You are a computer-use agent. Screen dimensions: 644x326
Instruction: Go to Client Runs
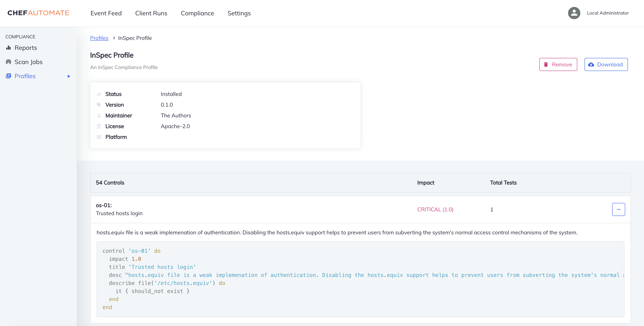tap(151, 13)
